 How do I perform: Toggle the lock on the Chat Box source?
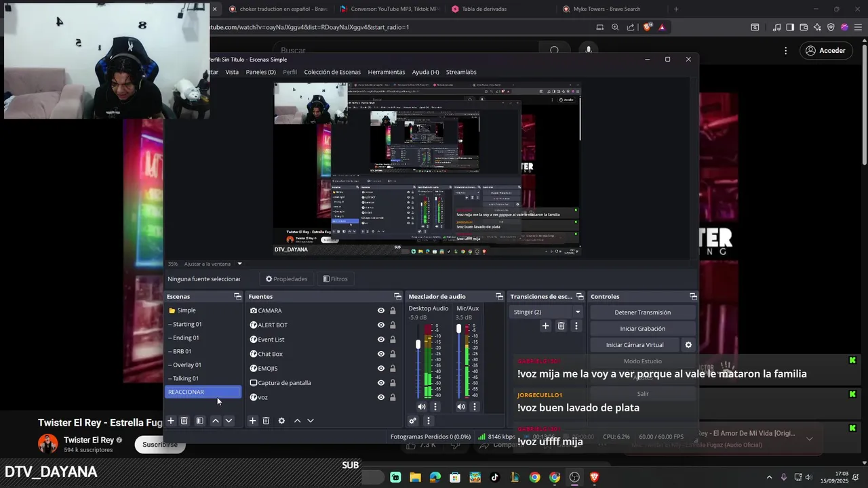[393, 354]
